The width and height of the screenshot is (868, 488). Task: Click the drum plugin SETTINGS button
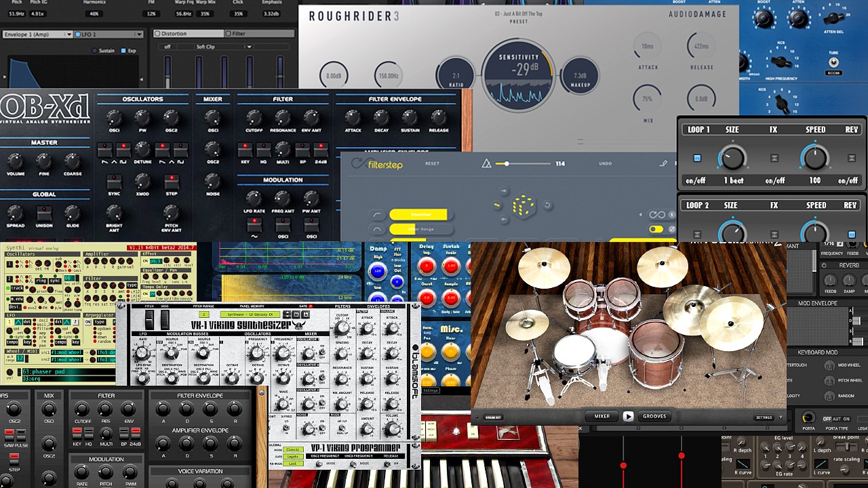point(764,418)
